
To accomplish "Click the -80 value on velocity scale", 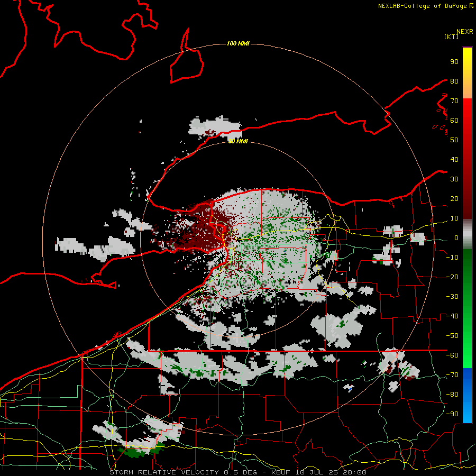I will (452, 395).
